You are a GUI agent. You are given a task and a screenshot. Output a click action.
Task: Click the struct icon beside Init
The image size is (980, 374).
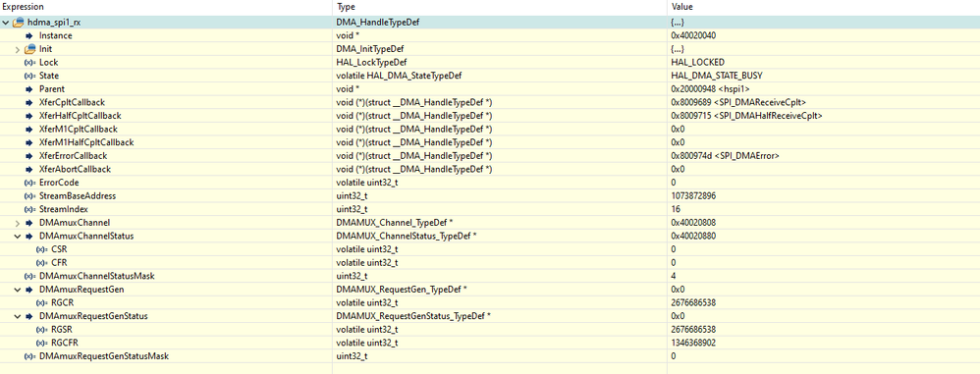pos(30,49)
